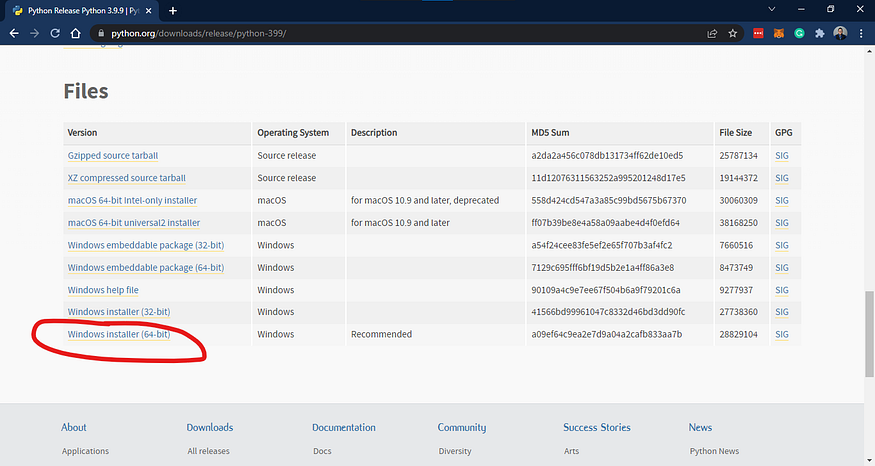875x466 pixels.
Task: Open the MetaMask fox extension
Action: click(x=778, y=33)
